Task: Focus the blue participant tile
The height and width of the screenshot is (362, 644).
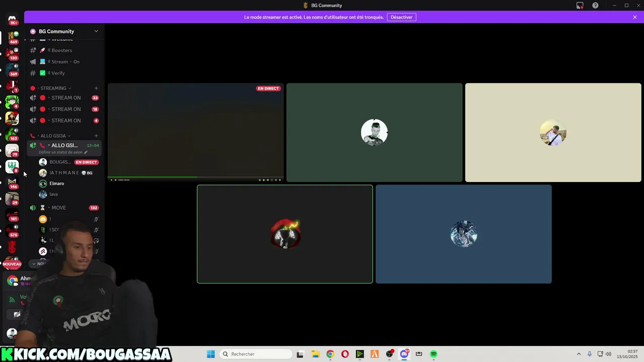Action: pyautogui.click(x=463, y=234)
